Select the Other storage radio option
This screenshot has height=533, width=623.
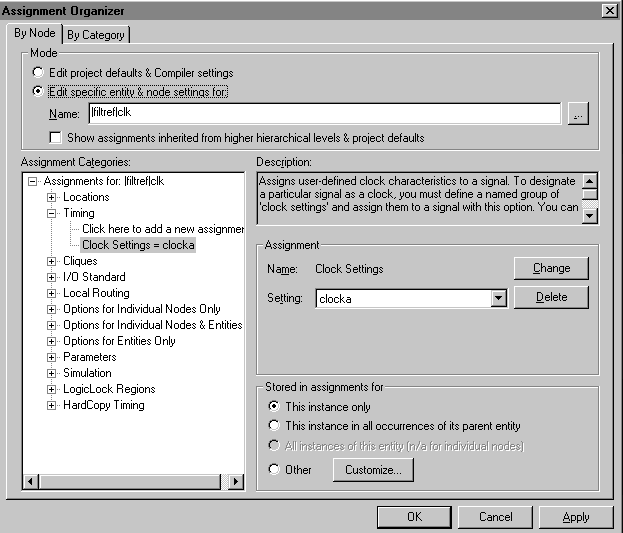click(x=275, y=469)
